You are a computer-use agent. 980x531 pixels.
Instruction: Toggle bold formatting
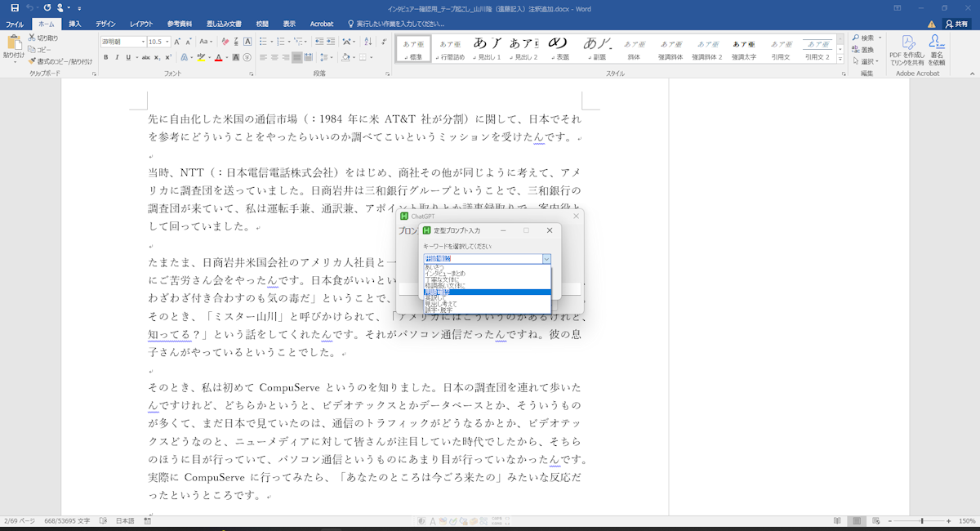[106, 57]
